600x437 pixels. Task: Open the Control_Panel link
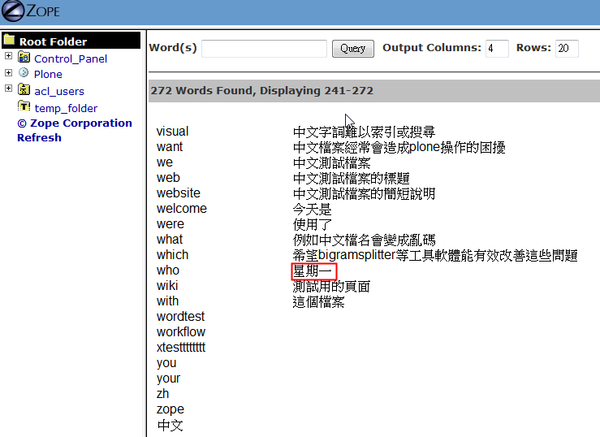[x=70, y=59]
